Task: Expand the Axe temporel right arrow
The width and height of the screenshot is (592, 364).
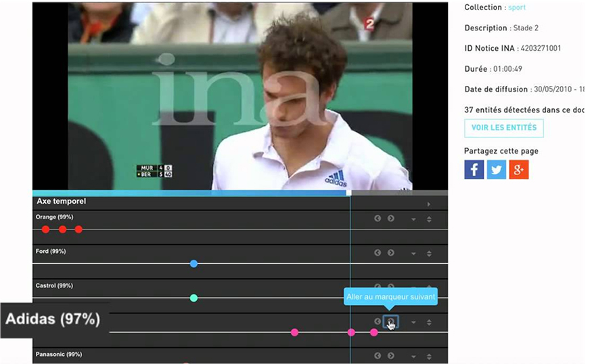Action: pyautogui.click(x=428, y=204)
